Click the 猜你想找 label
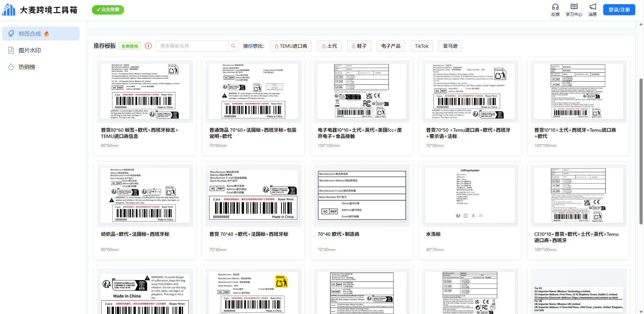Screen dimensions: 644x314 (254, 46)
